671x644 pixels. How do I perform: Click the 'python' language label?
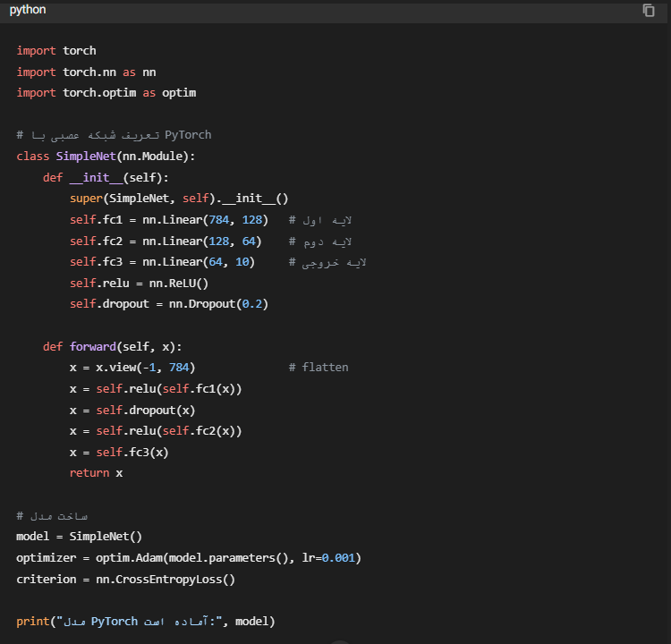point(28,10)
